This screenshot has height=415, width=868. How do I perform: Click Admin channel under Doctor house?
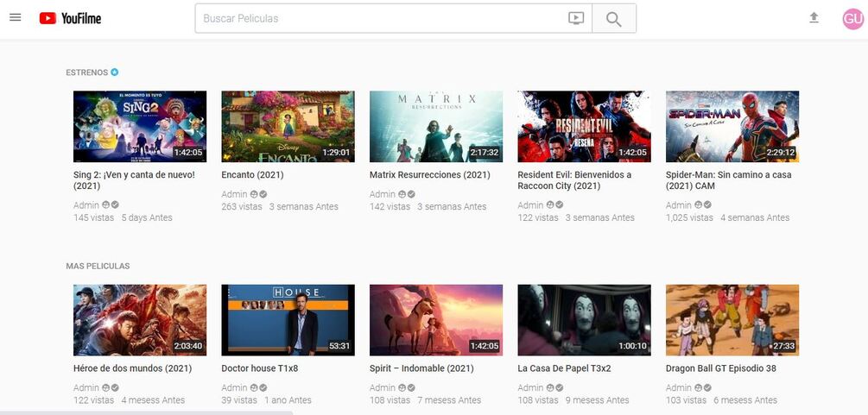234,388
